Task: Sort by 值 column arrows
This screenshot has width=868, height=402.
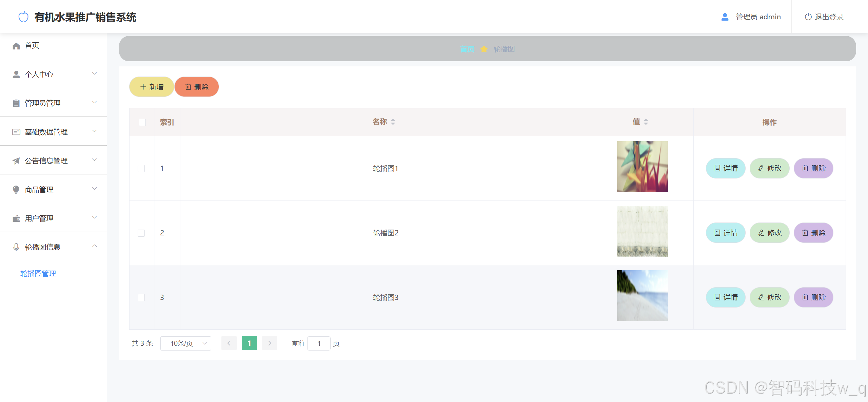Action: coord(646,122)
